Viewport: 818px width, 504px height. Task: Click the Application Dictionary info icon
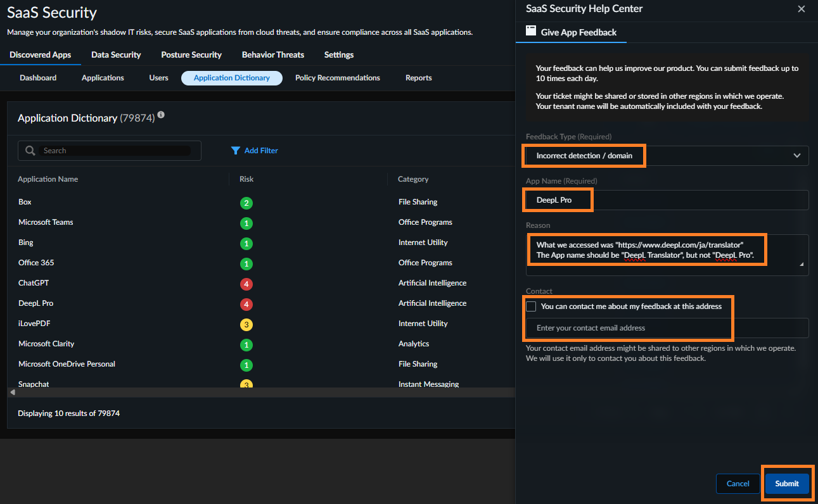tap(161, 115)
